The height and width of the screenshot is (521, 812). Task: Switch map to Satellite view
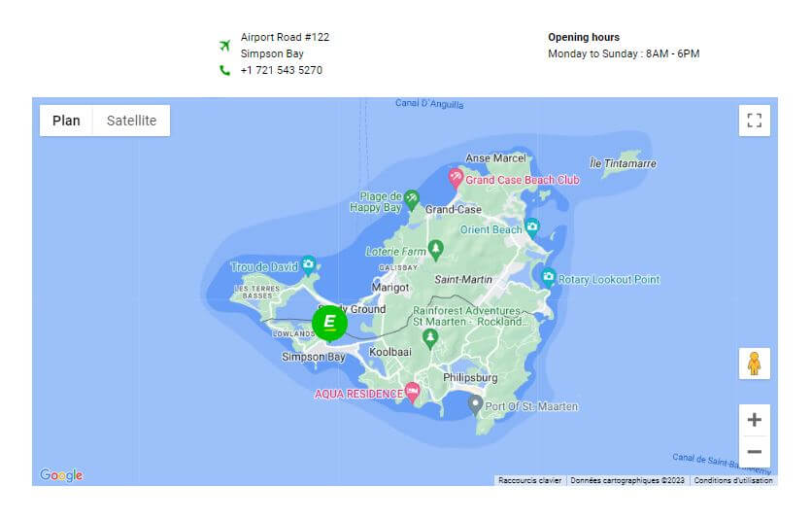coord(131,121)
